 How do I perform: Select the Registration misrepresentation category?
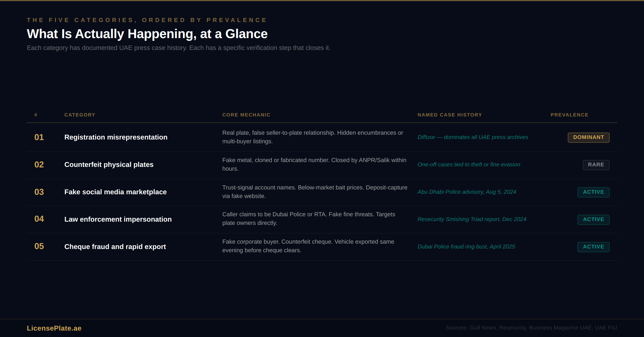coord(116,137)
